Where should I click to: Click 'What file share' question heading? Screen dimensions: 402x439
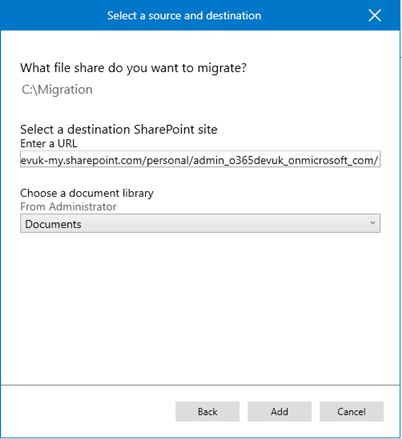[x=133, y=68]
